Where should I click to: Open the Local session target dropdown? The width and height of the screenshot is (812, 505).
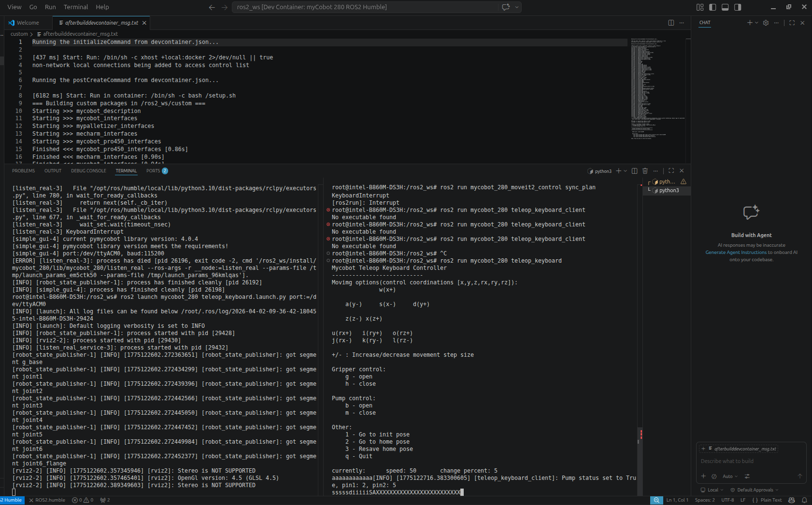712,490
